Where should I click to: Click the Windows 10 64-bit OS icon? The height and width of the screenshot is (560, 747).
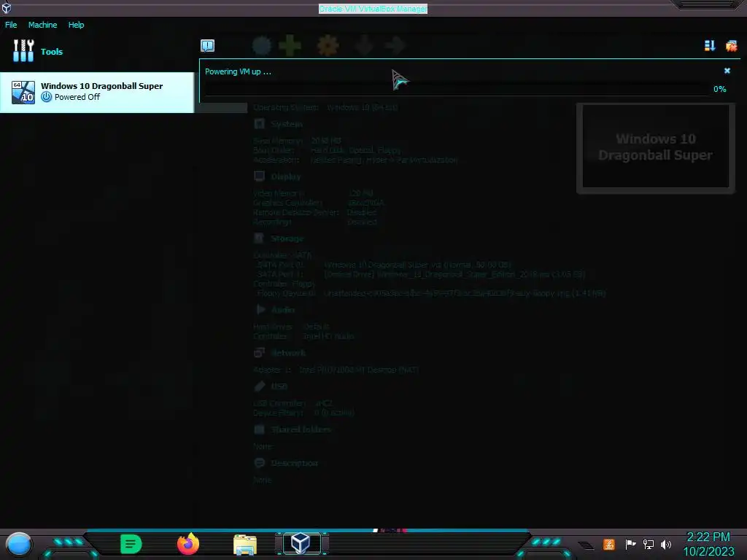pos(23,93)
